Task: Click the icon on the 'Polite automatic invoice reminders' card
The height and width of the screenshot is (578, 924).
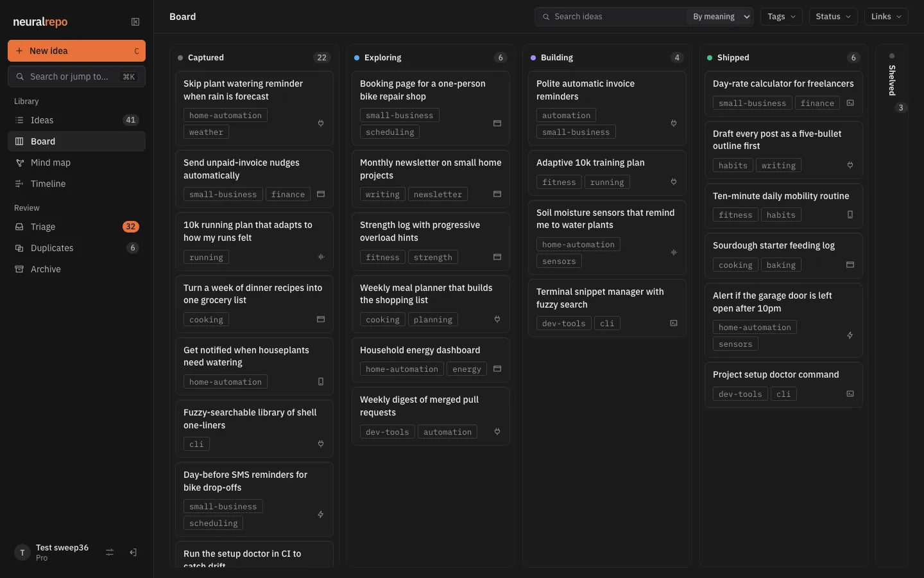Action: tap(674, 123)
